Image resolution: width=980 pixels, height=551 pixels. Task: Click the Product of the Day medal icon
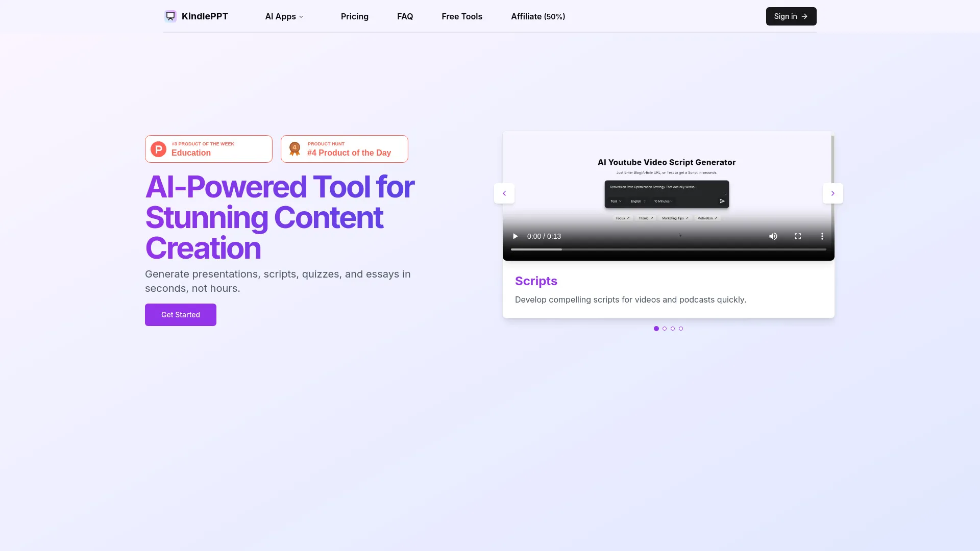pyautogui.click(x=295, y=149)
